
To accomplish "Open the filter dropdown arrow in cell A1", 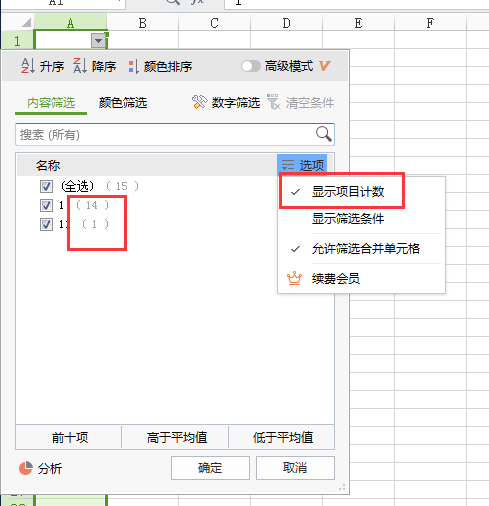I will click(98, 41).
